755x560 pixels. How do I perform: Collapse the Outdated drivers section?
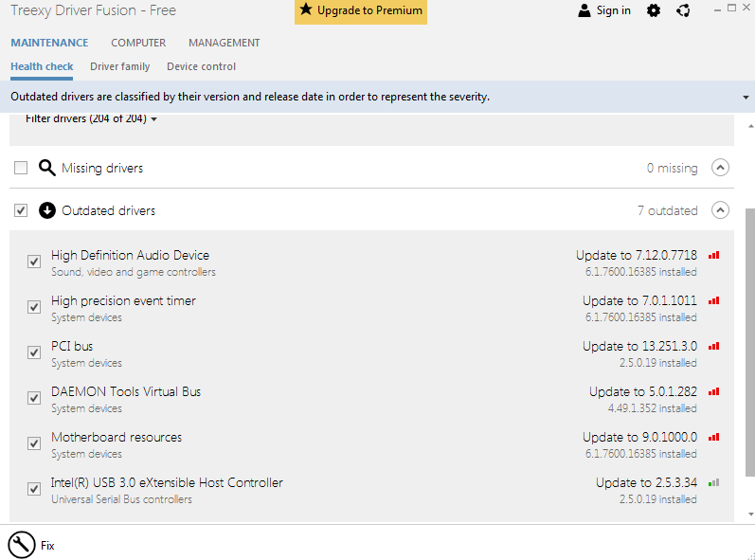pos(720,210)
